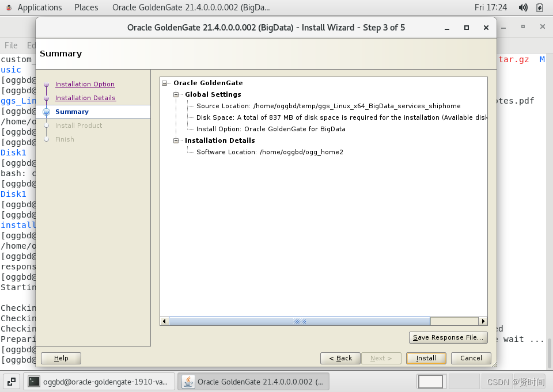The image size is (553, 392).
Task: Collapse the Oracle GoldenGate tree root
Action: (x=164, y=83)
